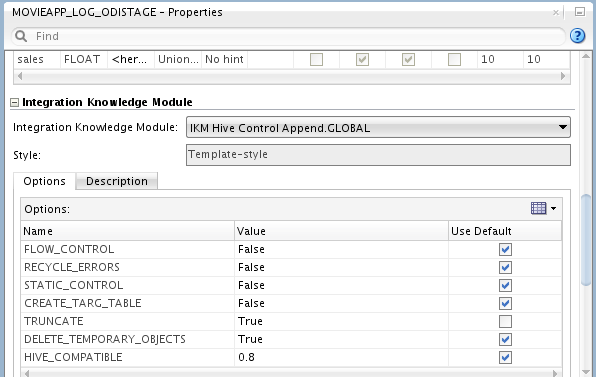
Task: Toggle Use Default for CREATE_TARG_TABLE
Action: 505,303
